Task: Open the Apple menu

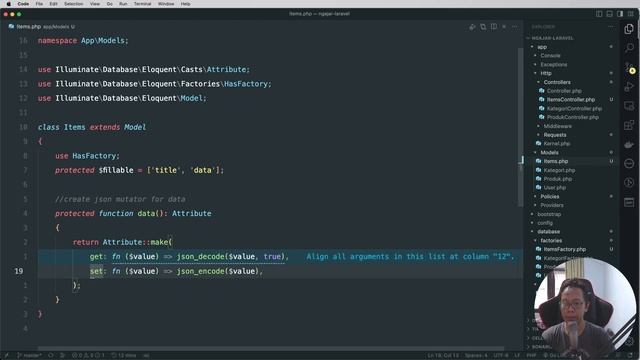Action: pyautogui.click(x=8, y=4)
